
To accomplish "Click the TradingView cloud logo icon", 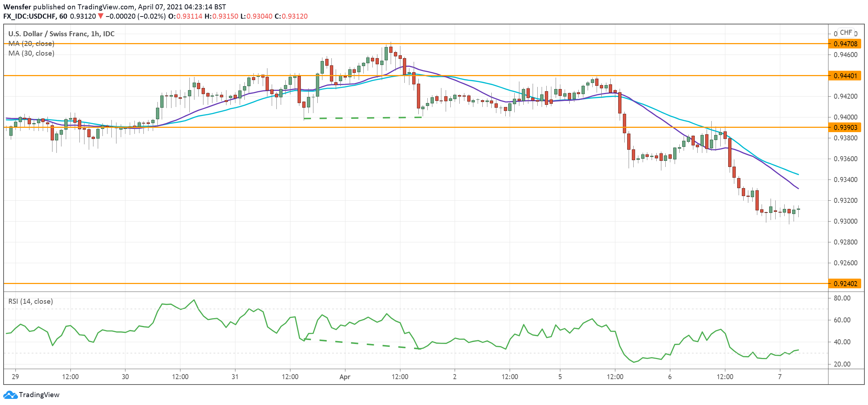I will pos(10,395).
